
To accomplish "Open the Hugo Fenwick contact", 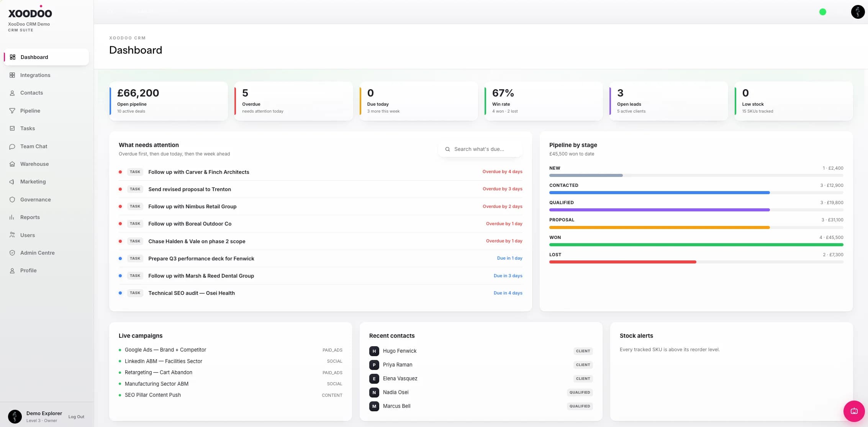I will pyautogui.click(x=481, y=351).
